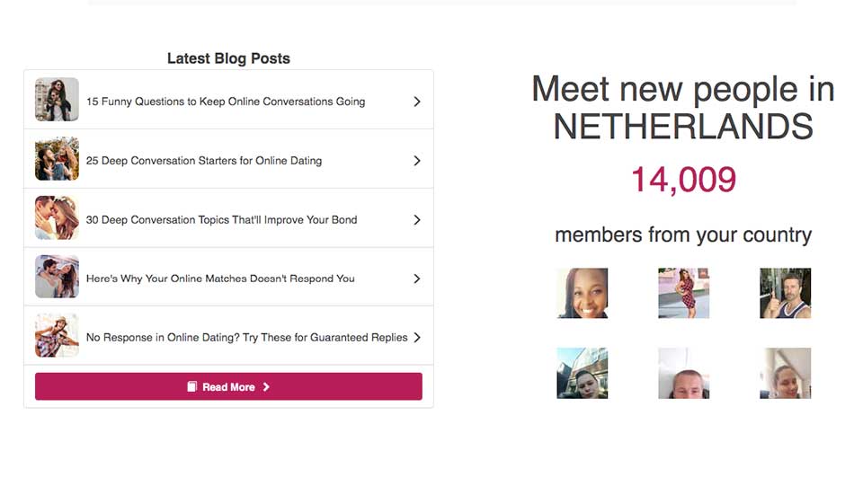Click thumbnail for Matches Doesn't Respond post
The width and height of the screenshot is (863, 504).
click(x=57, y=277)
